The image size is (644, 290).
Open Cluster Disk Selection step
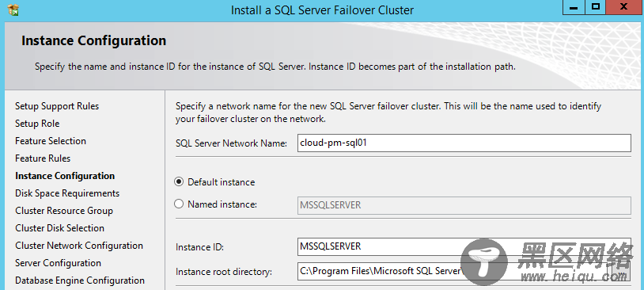click(59, 228)
